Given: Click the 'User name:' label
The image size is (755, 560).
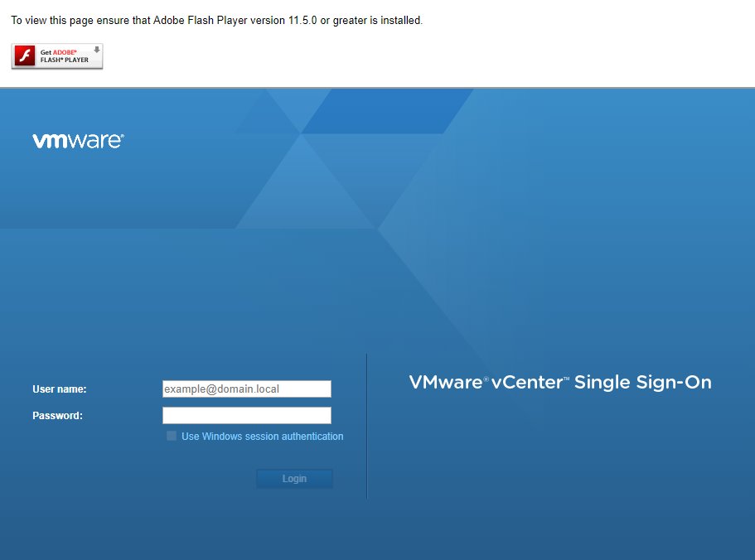Looking at the screenshot, I should (59, 389).
